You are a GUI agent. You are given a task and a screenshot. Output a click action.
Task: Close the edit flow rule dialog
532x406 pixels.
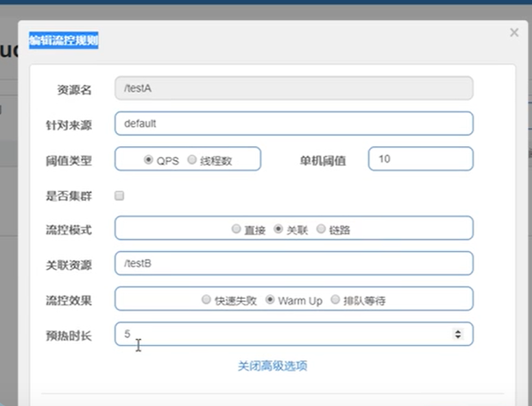pyautogui.click(x=514, y=33)
